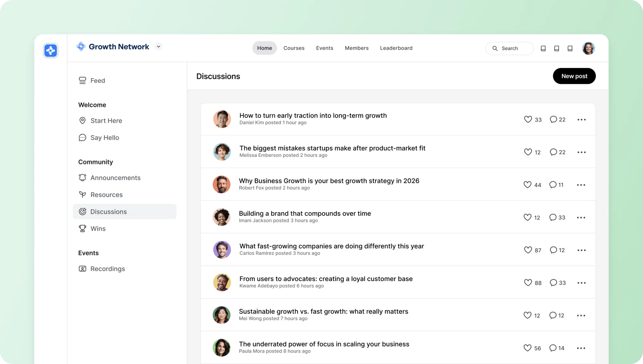Open comments on Daniel Kim's post
The image size is (643, 364).
(x=553, y=119)
